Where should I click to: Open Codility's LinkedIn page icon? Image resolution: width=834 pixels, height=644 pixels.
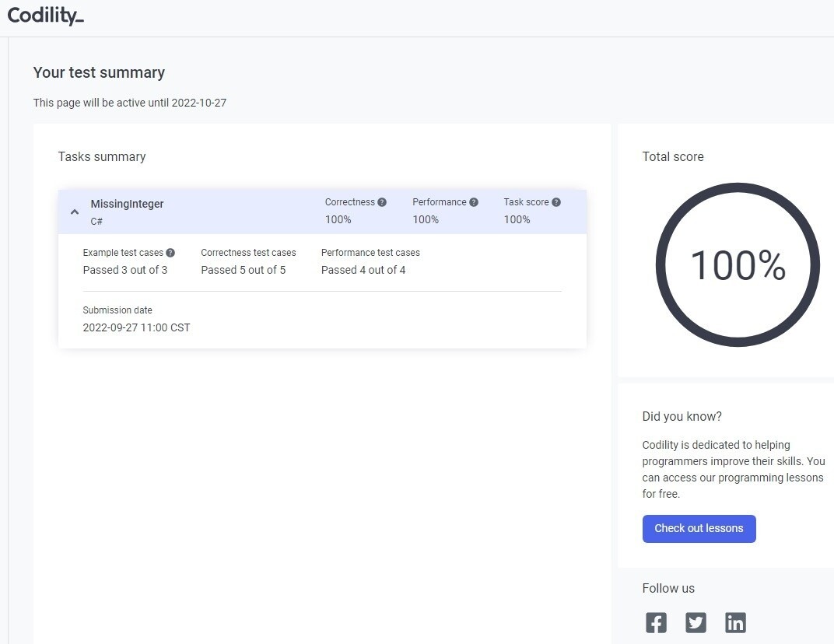click(735, 622)
